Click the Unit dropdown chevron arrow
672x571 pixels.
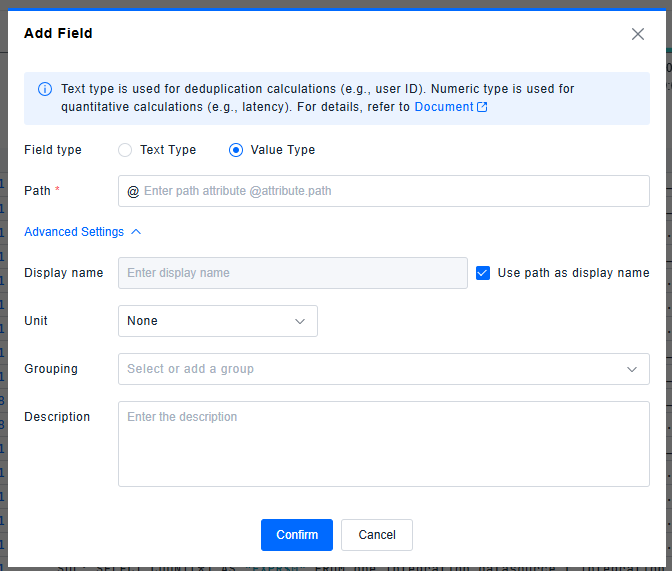pos(300,321)
